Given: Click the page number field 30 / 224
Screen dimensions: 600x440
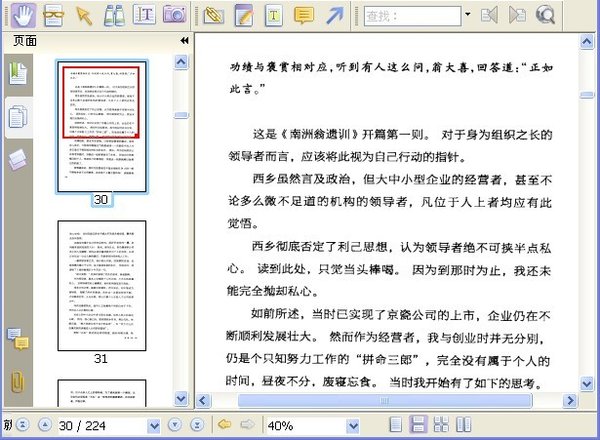Looking at the screenshot, I should [x=102, y=425].
